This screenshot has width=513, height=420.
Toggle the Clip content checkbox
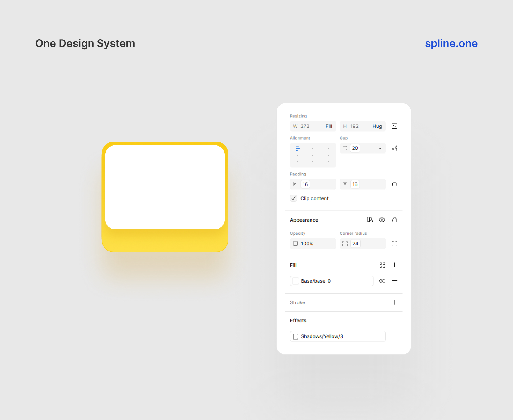pyautogui.click(x=294, y=198)
